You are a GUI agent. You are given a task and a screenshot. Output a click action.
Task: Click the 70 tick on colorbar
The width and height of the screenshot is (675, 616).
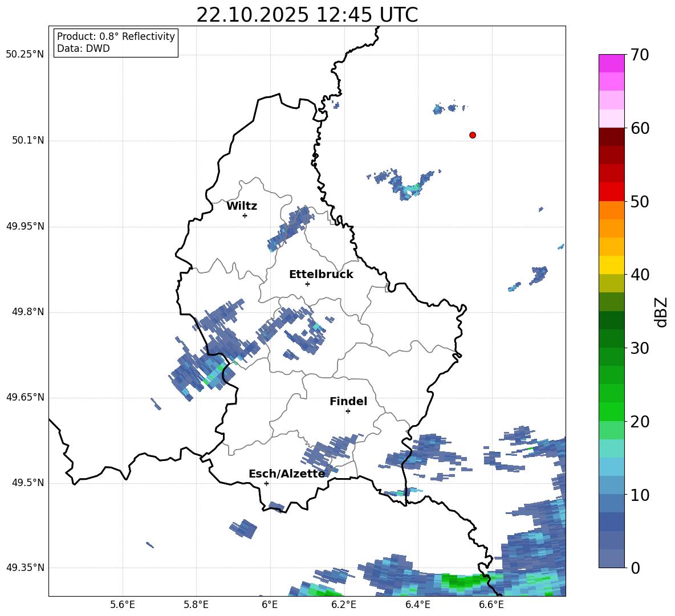(x=640, y=55)
